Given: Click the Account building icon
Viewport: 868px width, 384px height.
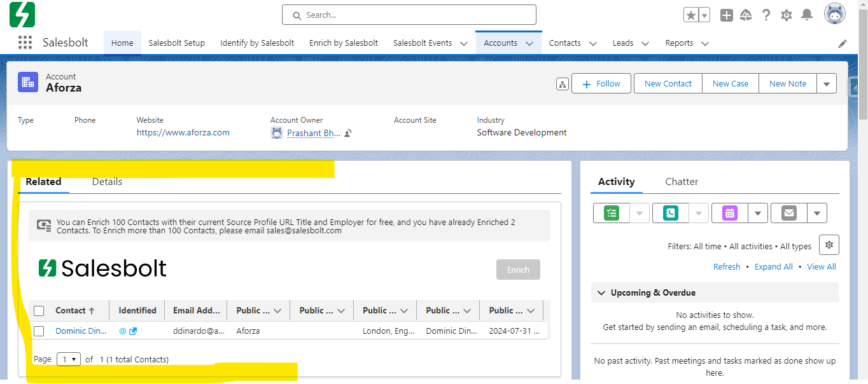Looking at the screenshot, I should coord(28,82).
